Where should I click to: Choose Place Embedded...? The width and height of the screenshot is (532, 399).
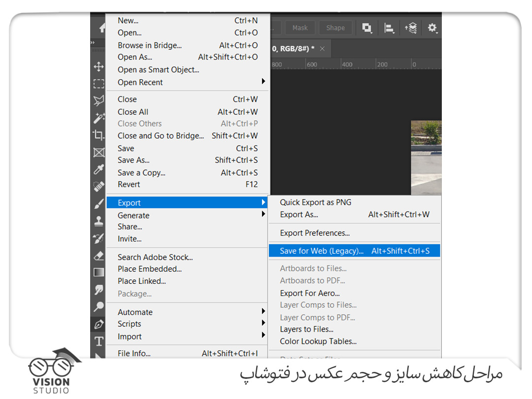[x=188, y=269]
